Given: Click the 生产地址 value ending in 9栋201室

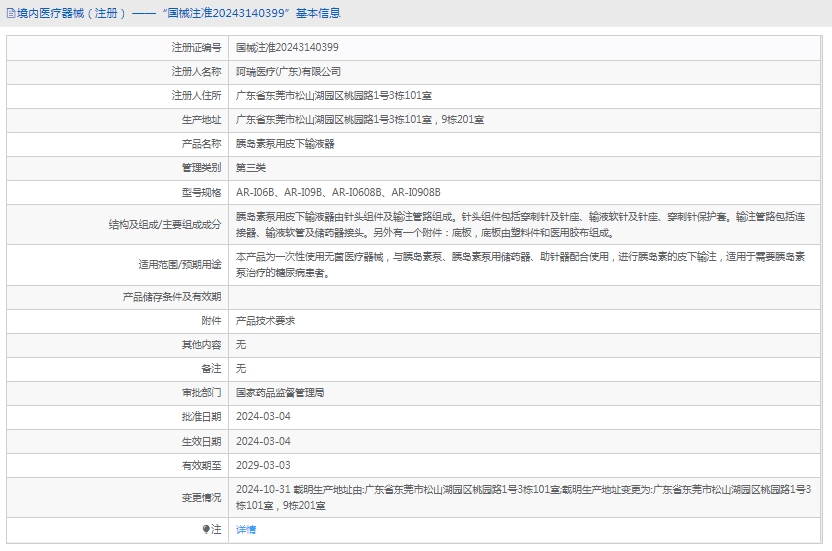Looking at the screenshot, I should tap(360, 120).
